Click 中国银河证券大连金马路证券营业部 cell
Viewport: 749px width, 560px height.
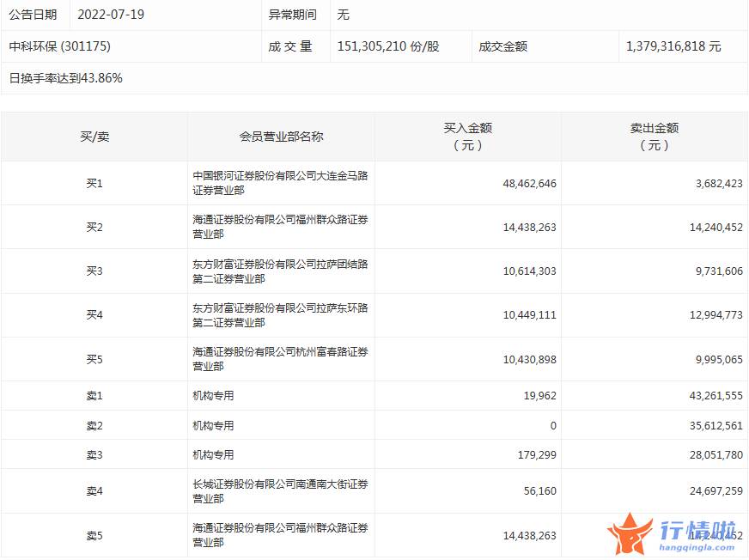click(280, 183)
